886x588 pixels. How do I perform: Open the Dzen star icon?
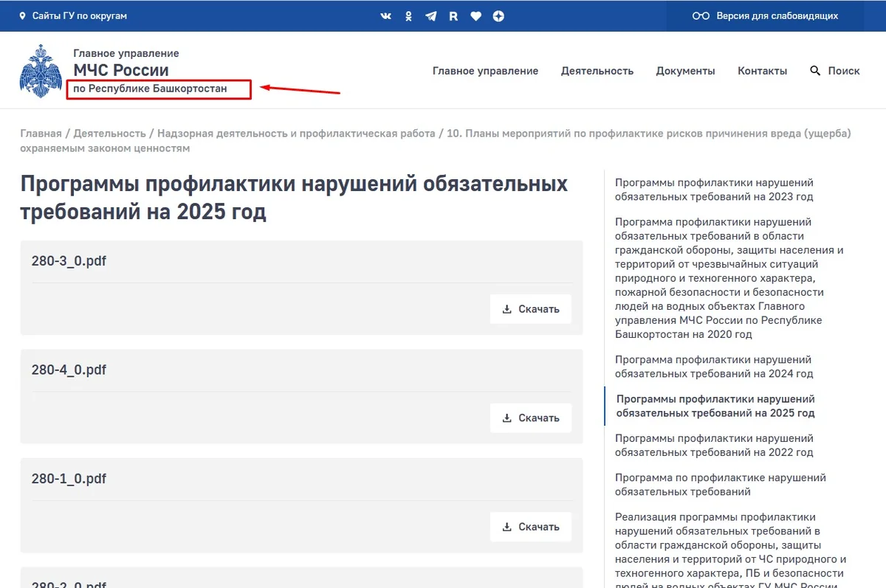498,15
